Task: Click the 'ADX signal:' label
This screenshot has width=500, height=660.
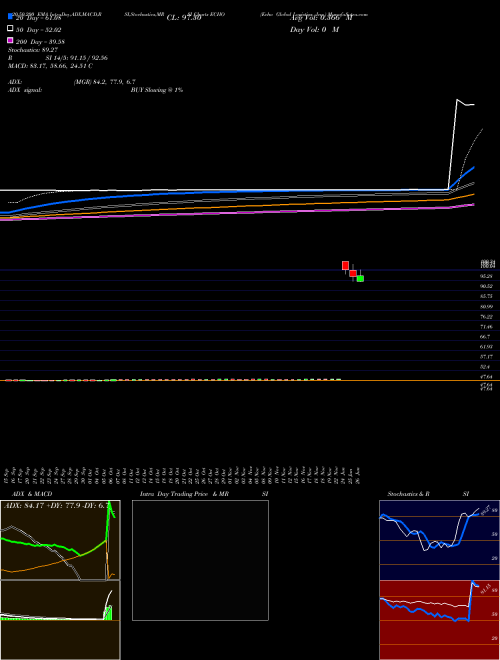Action: pos(25,90)
